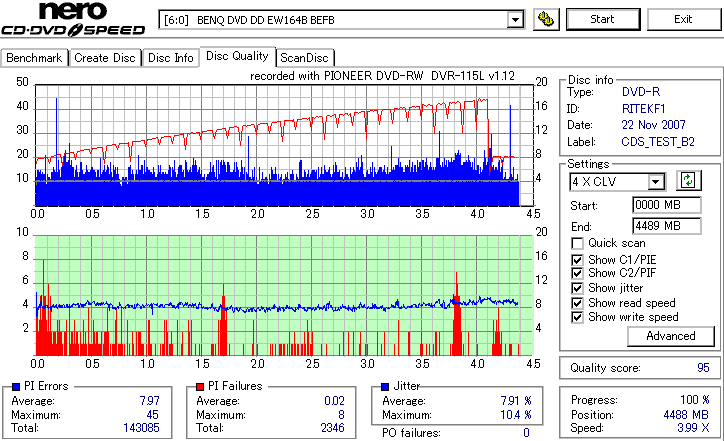Toggle the Show write speed checkbox
This screenshot has height=441, width=724.
(577, 317)
